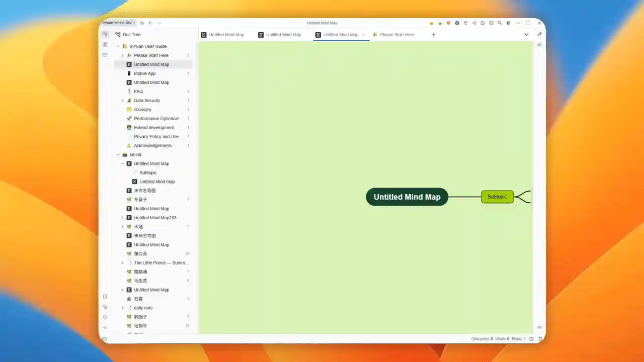Go forward with the right arrow icon
This screenshot has width=644, height=362.
pos(159,23)
